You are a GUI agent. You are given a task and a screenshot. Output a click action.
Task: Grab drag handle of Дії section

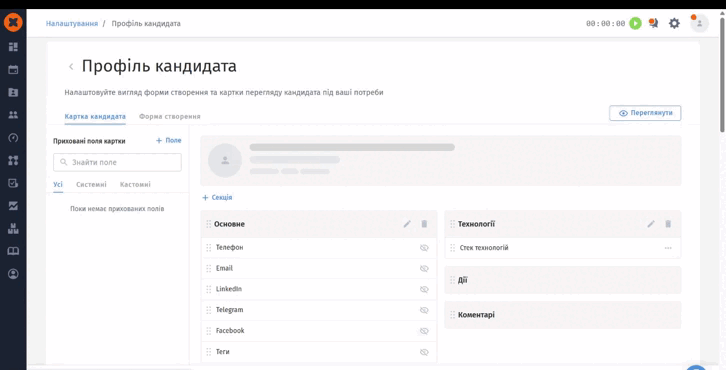(453, 280)
